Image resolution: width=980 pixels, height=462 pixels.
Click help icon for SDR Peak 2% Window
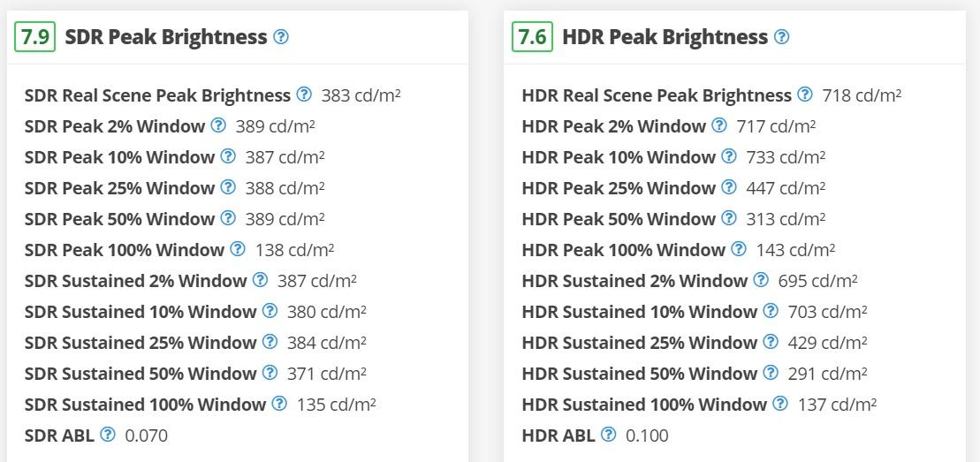click(217, 125)
